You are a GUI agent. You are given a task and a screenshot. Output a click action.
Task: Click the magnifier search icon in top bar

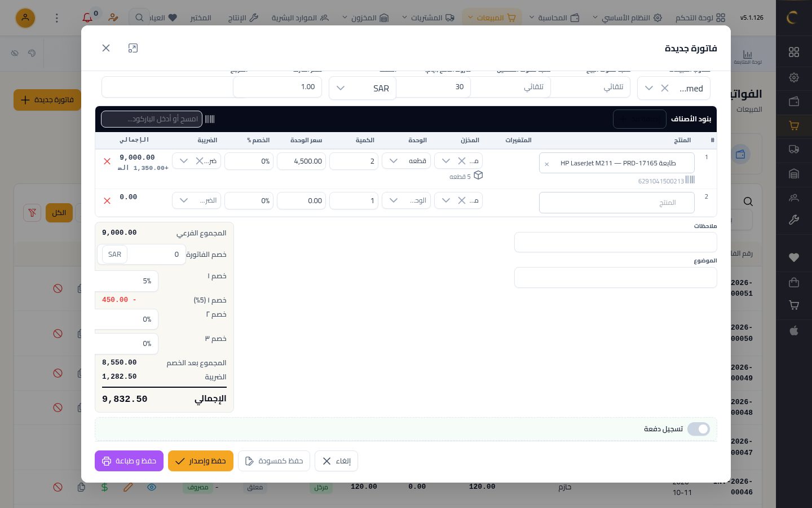tap(139, 18)
